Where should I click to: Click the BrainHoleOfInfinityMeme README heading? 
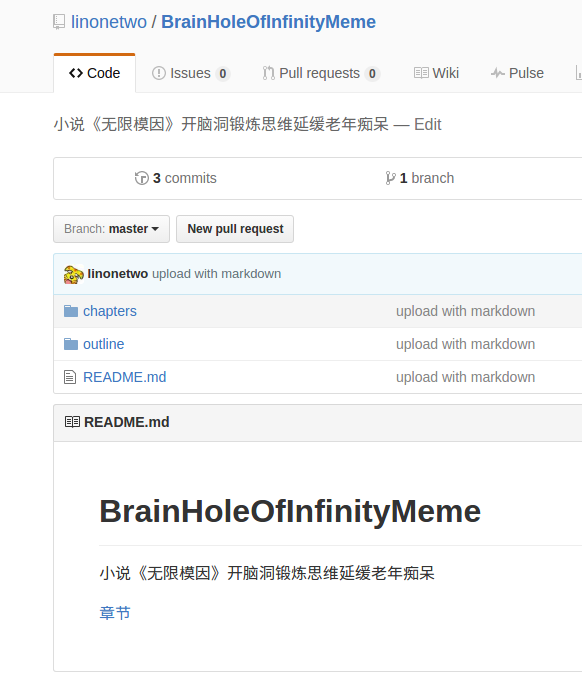click(290, 511)
